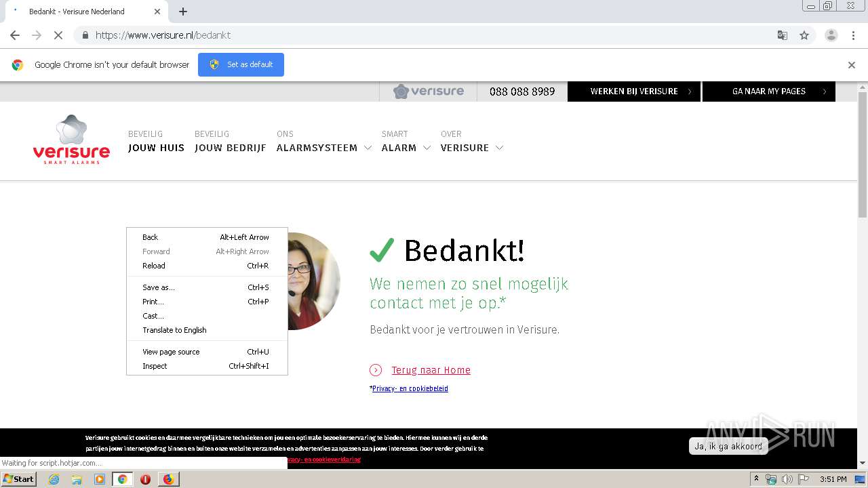Click the Action Center flag icon

click(804, 479)
